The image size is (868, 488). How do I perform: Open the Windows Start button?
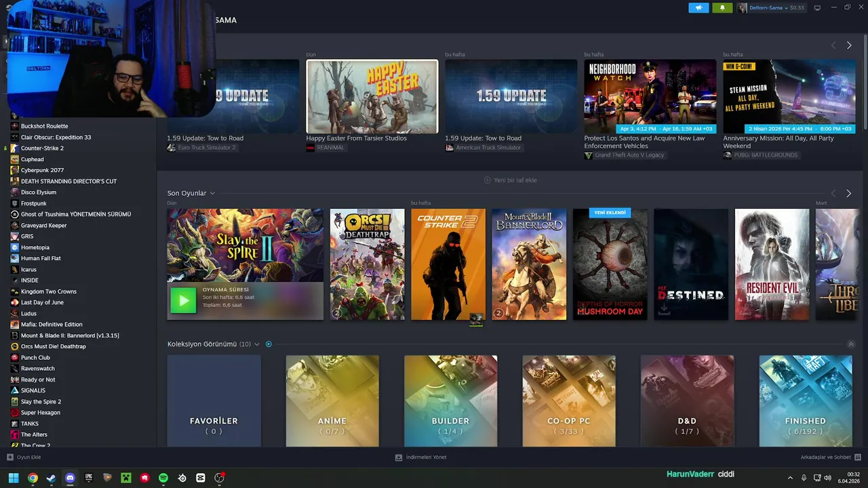pos(14,478)
